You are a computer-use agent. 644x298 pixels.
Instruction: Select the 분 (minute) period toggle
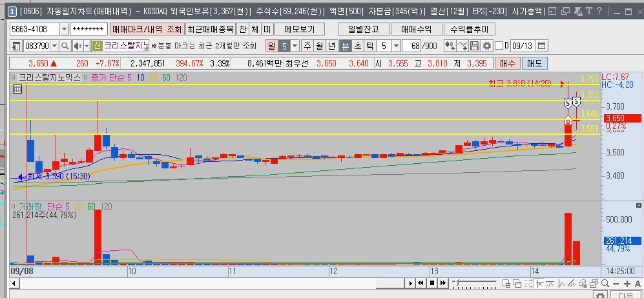346,46
